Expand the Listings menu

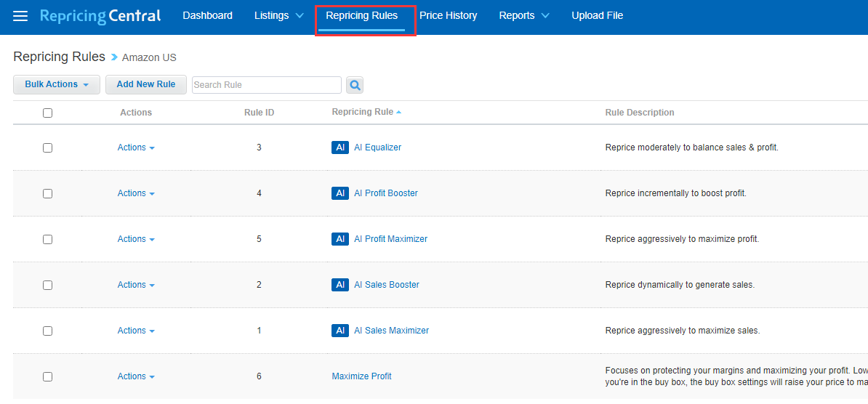tap(279, 15)
